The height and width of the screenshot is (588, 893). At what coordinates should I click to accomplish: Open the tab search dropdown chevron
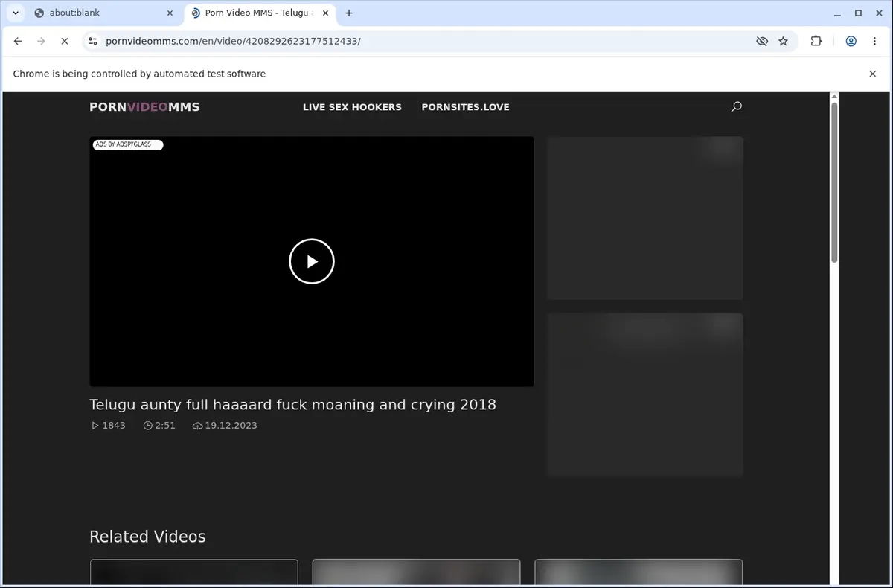coord(16,13)
